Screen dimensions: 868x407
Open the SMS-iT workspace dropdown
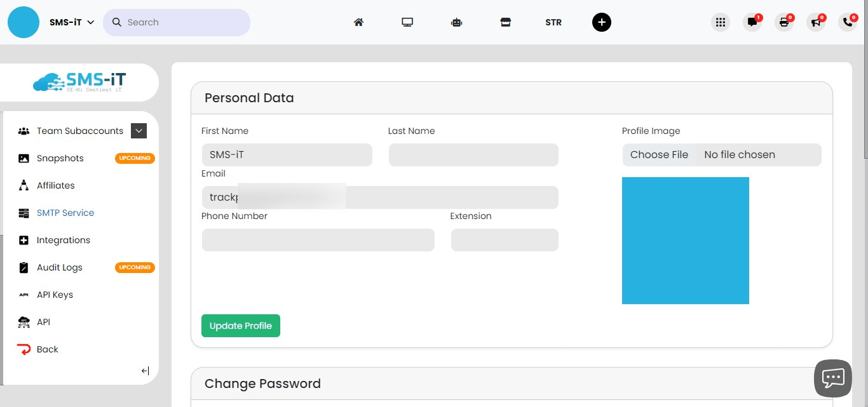[71, 21]
